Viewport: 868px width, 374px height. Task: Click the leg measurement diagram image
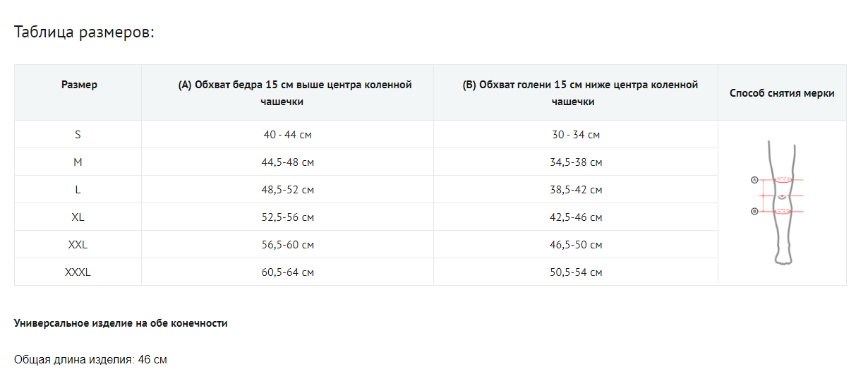[x=781, y=203]
